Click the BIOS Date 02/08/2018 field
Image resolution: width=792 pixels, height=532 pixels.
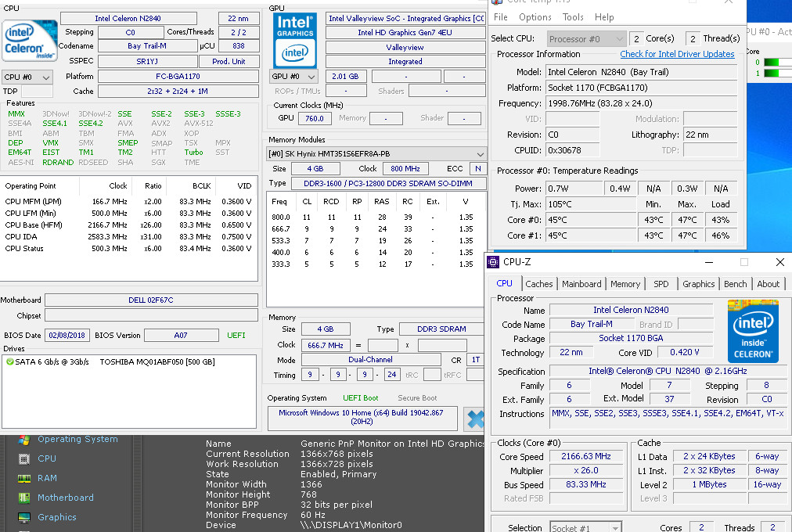67,335
